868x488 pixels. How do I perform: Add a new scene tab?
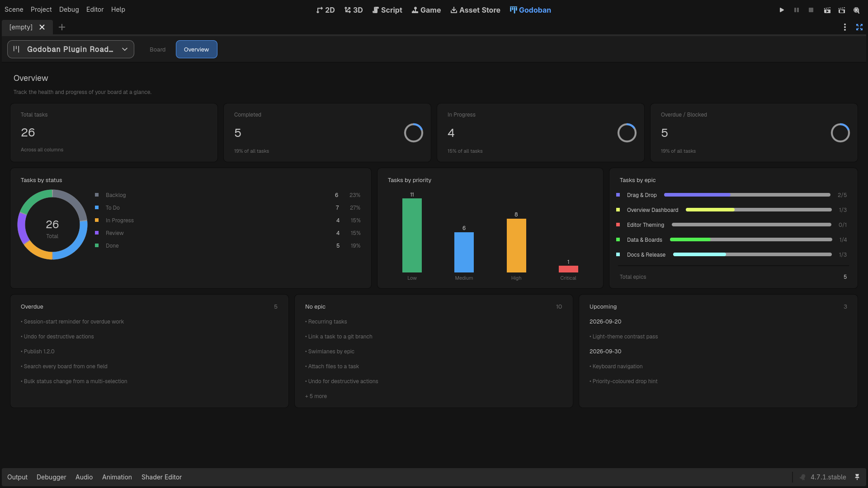point(62,27)
